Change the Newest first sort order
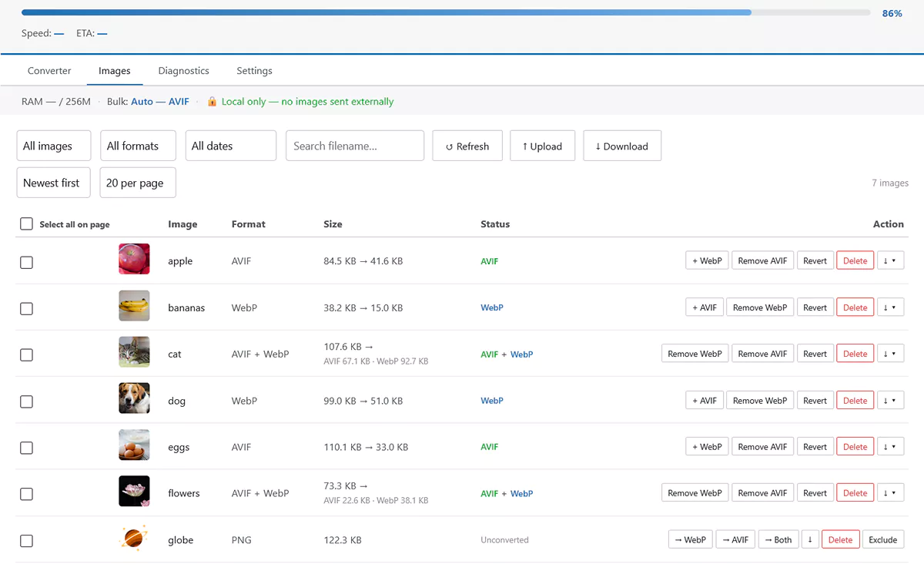This screenshot has width=924, height=571. 54,183
